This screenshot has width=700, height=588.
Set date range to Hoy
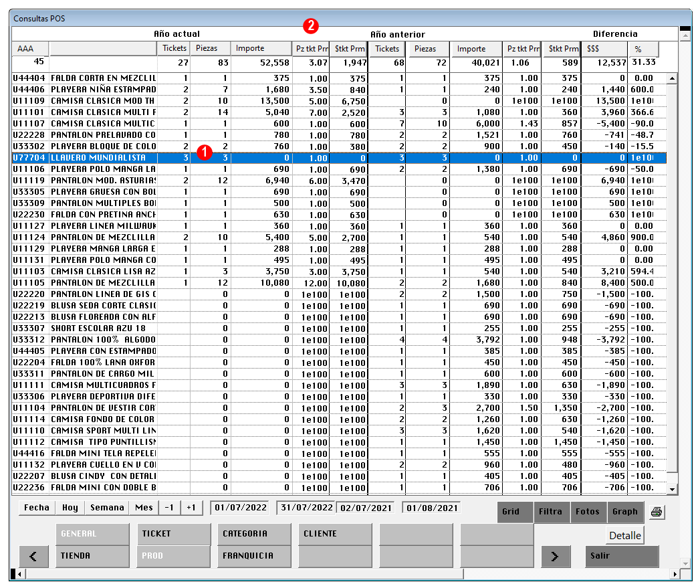point(70,508)
